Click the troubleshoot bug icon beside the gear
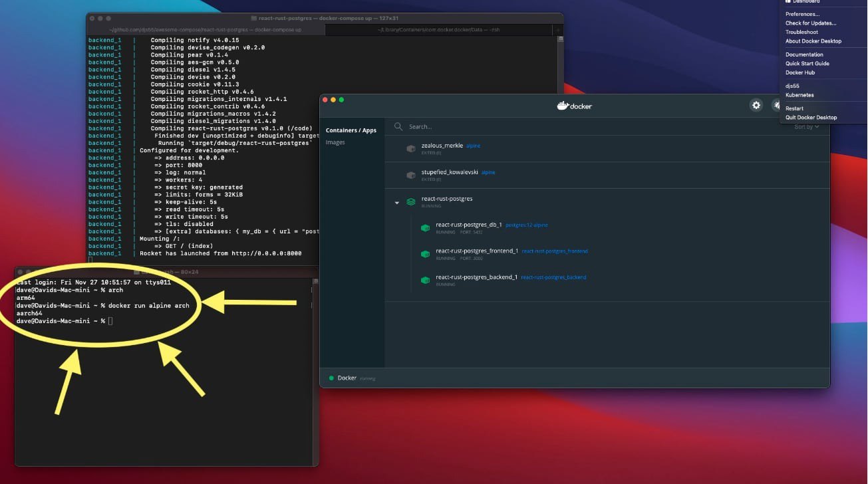This screenshot has height=484, width=868. click(x=776, y=105)
